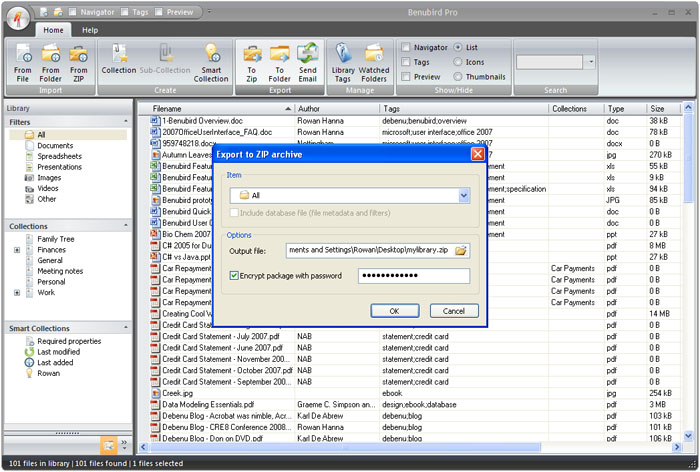
Task: Open the Required properties smart collection
Action: coord(69,341)
